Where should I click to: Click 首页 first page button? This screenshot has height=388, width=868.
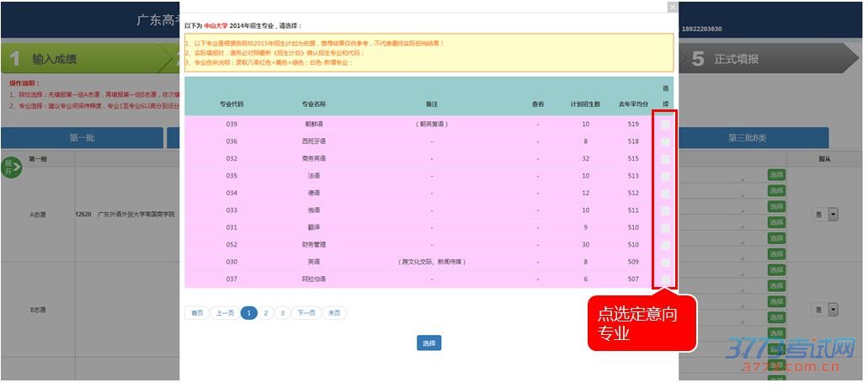pos(197,313)
